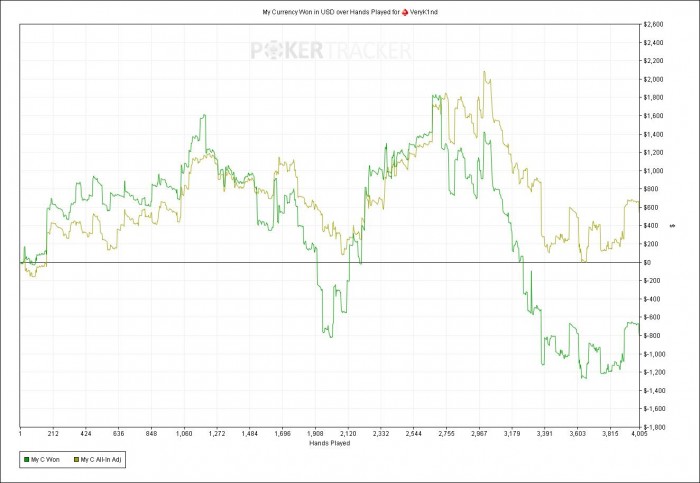
Task: Click the chart title "My Currency Won in USD"
Action: (x=297, y=12)
